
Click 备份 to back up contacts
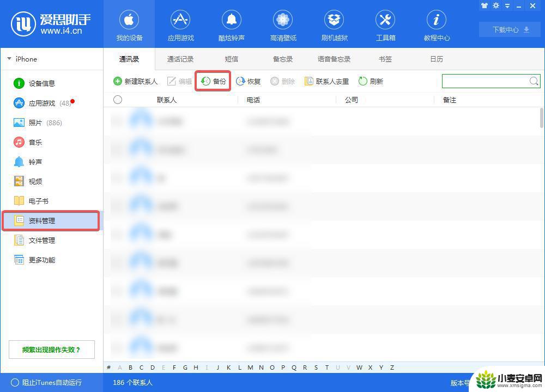pos(213,81)
